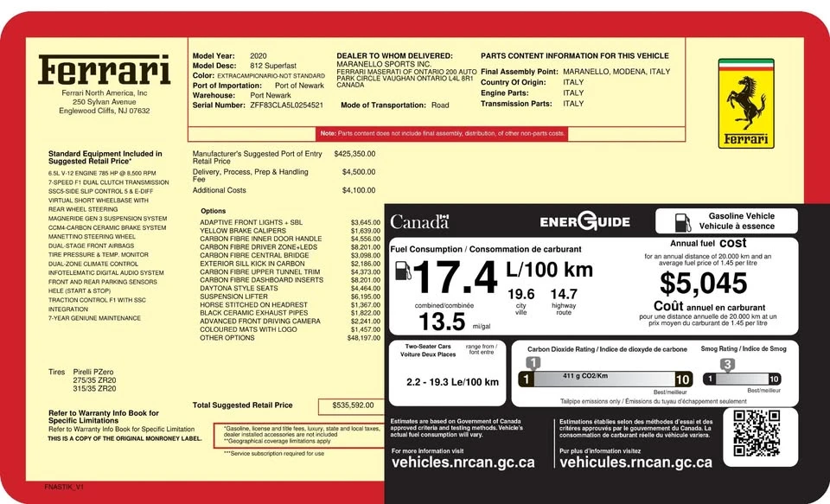Click the delivery fee $4,500.00
Image resolution: width=830 pixels, height=504 pixels.
[x=359, y=171]
